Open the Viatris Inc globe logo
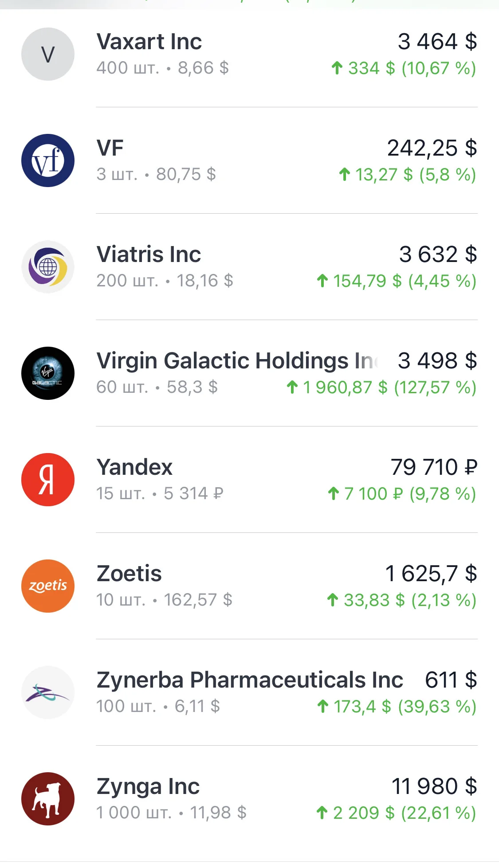Screen dimensions: 499x868 coord(48,267)
